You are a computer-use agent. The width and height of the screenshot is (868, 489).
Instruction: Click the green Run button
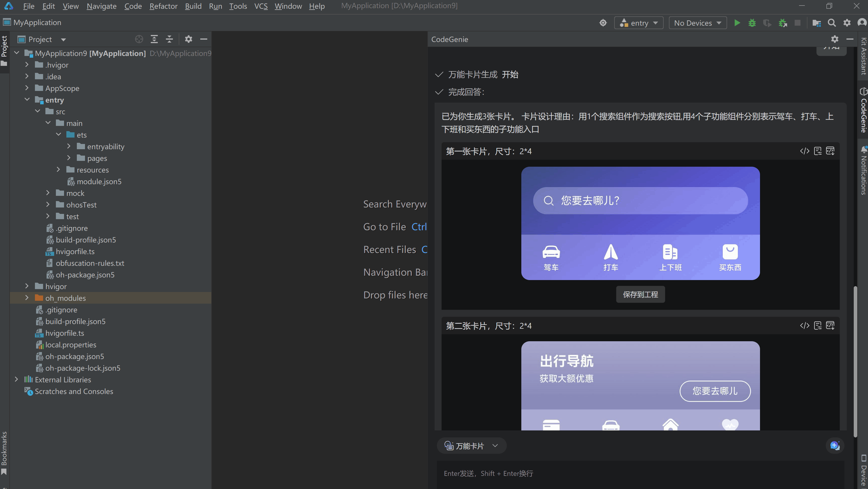pyautogui.click(x=737, y=23)
